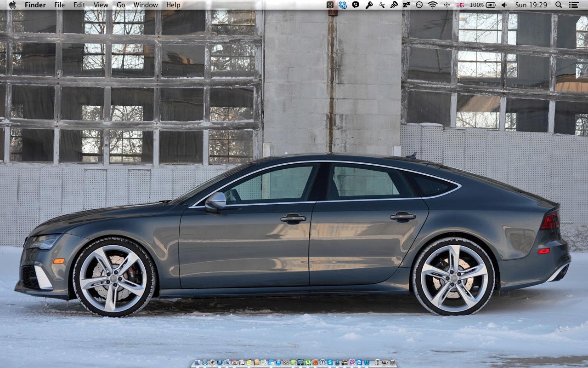
Task: Open Finder from the Dock
Action: (198, 362)
